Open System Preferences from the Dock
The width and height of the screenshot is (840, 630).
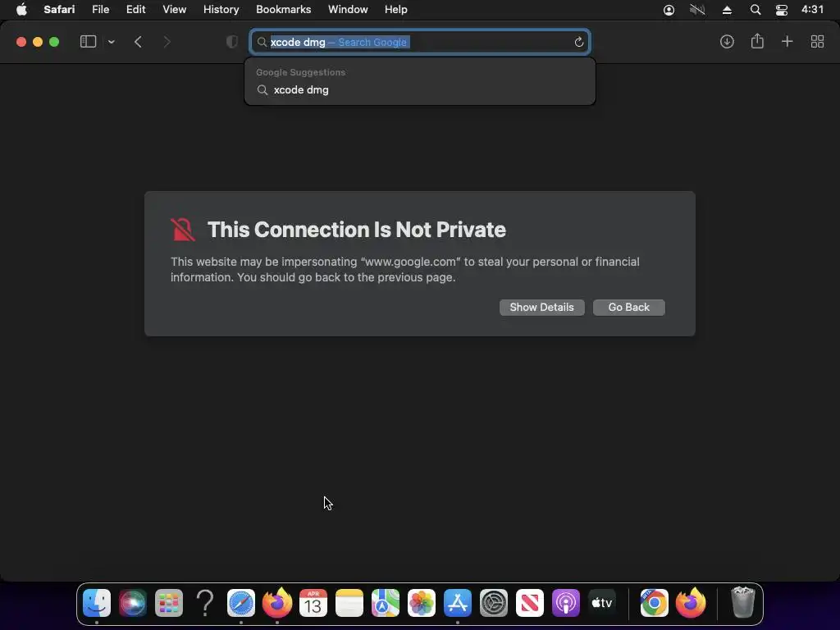493,603
